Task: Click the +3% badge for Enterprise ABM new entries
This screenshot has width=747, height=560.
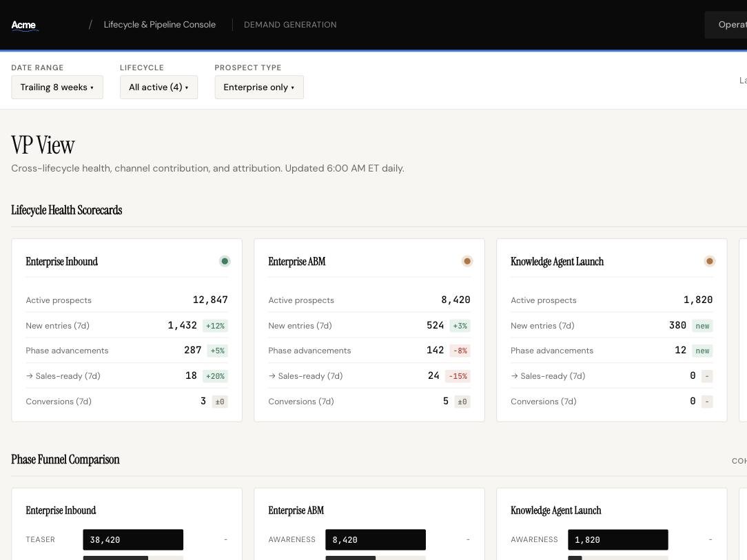Action: tap(460, 326)
